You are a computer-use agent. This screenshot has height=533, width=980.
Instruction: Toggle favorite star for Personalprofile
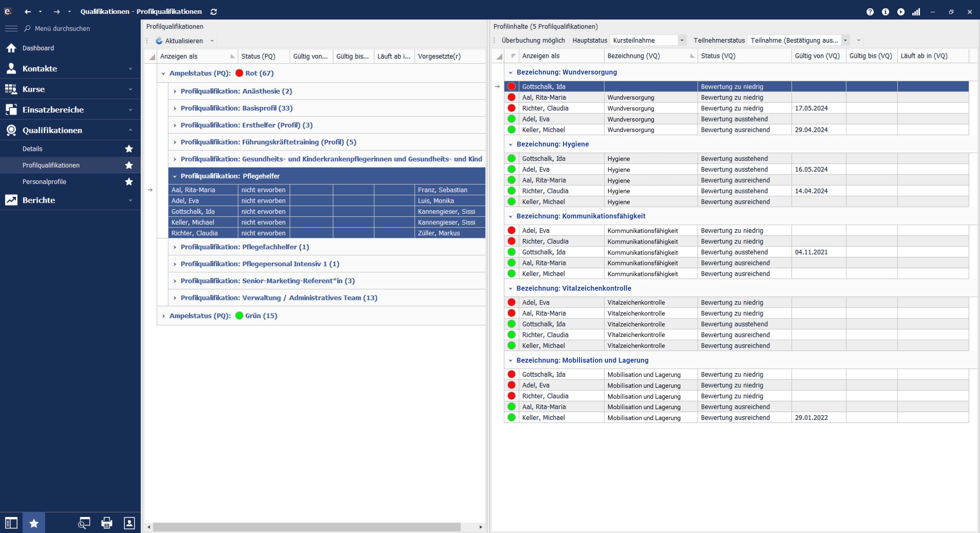(129, 182)
